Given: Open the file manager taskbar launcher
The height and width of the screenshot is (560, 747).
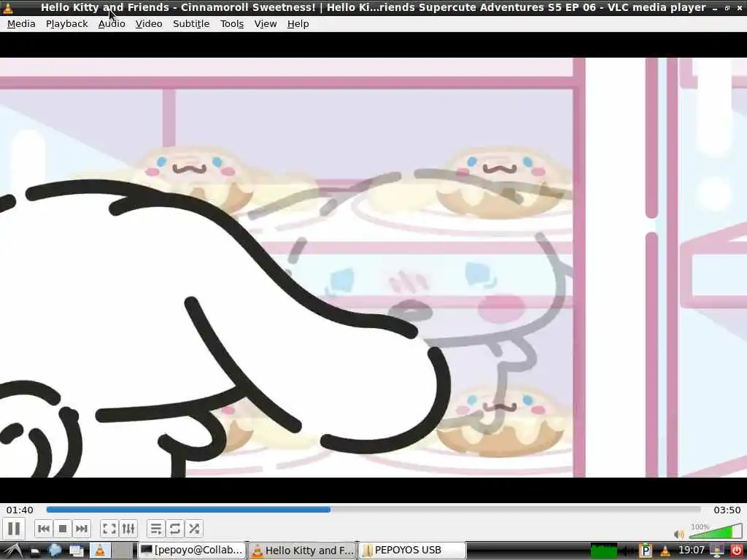Looking at the screenshot, I should [x=35, y=551].
